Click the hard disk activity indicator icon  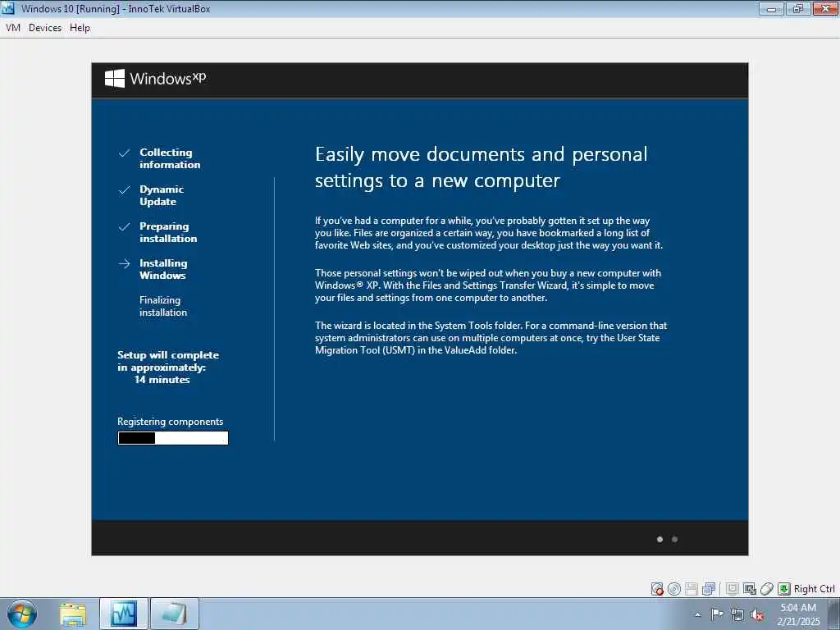657,589
